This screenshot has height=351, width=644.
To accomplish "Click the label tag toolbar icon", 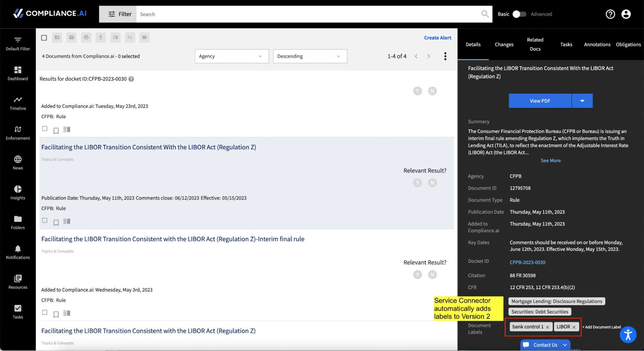I will [x=145, y=37].
